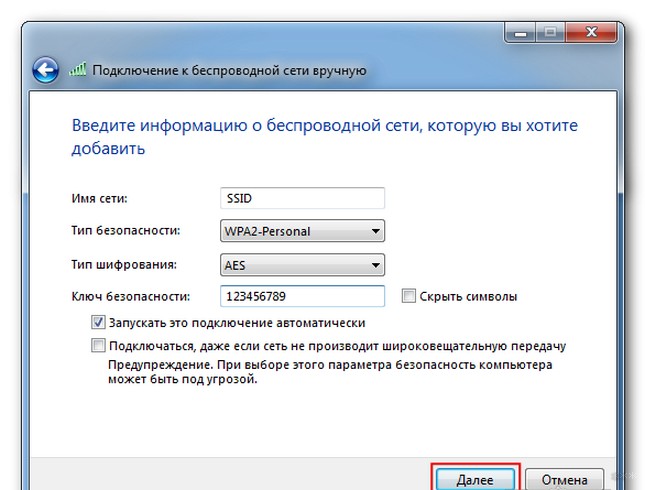This screenshot has height=490, width=645.
Task: Click the 'Тип безопасности:' label
Action: coord(126,230)
